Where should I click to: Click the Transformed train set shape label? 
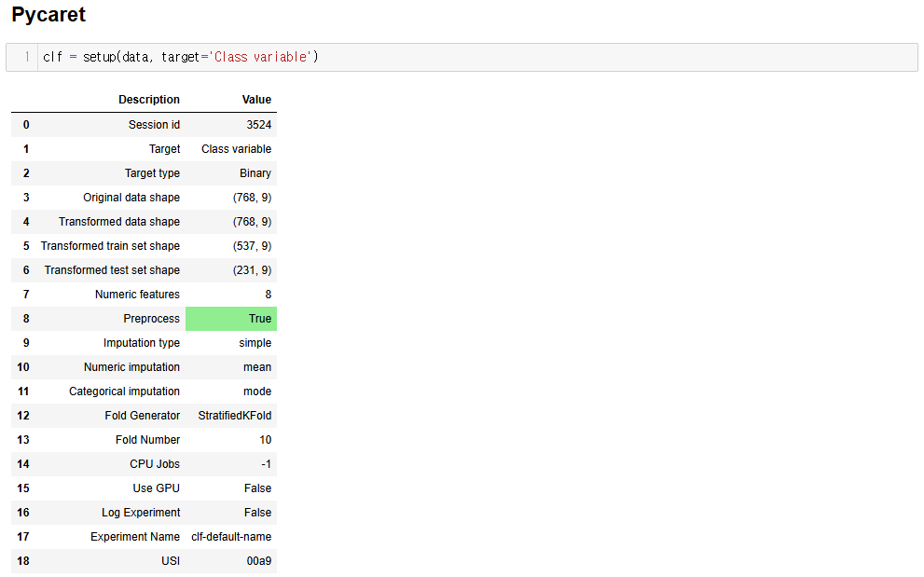click(110, 246)
